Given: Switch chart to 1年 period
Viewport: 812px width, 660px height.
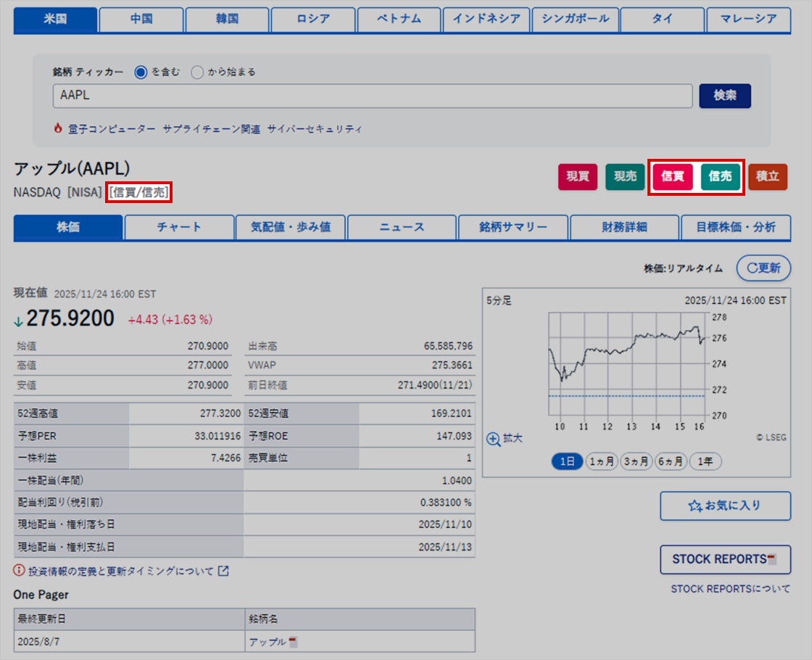Looking at the screenshot, I should (x=705, y=462).
